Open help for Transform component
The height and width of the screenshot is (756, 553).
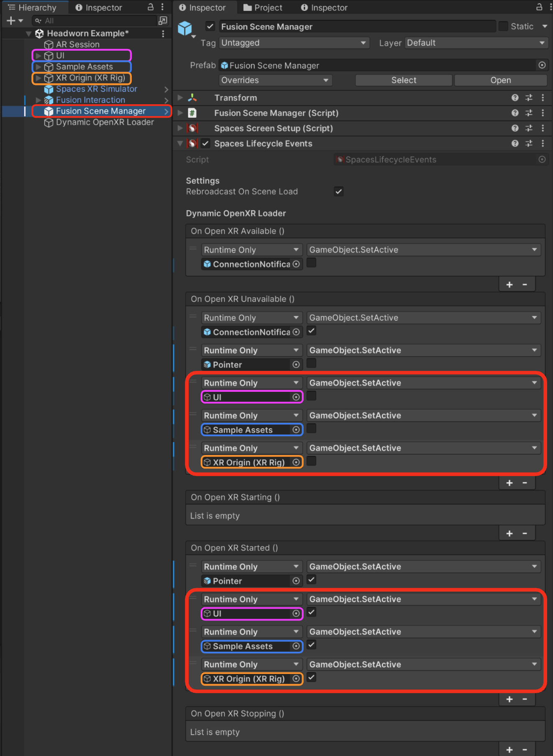pyautogui.click(x=515, y=98)
